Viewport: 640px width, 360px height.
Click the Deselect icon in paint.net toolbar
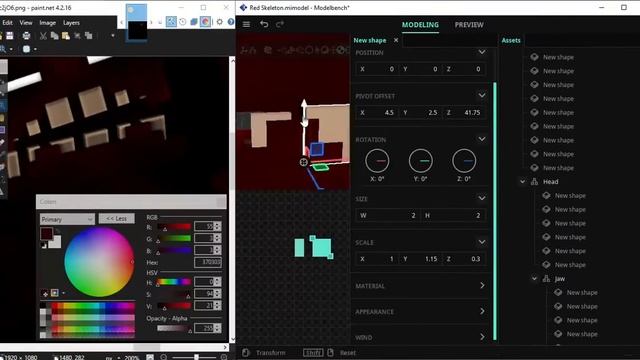click(88, 36)
